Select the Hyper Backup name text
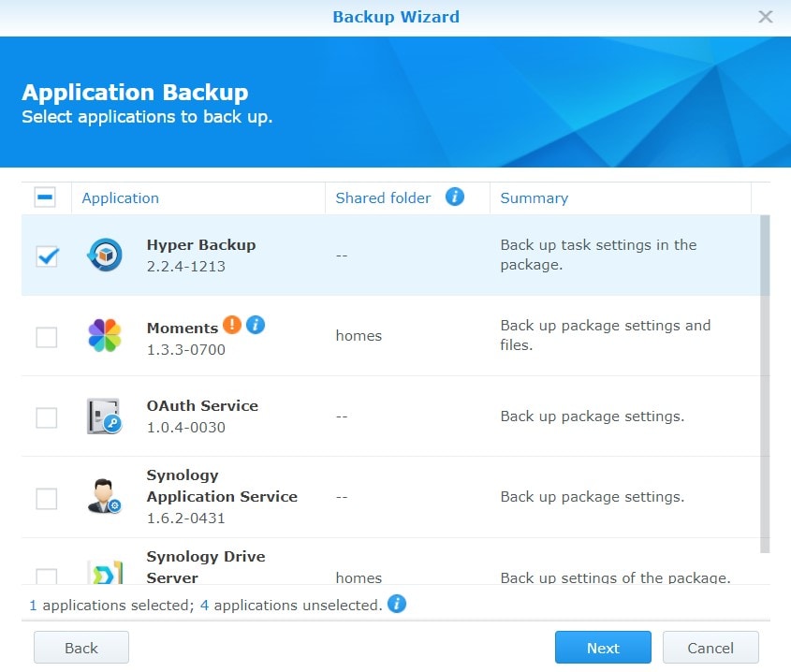This screenshot has height=672, width=791. [x=201, y=245]
